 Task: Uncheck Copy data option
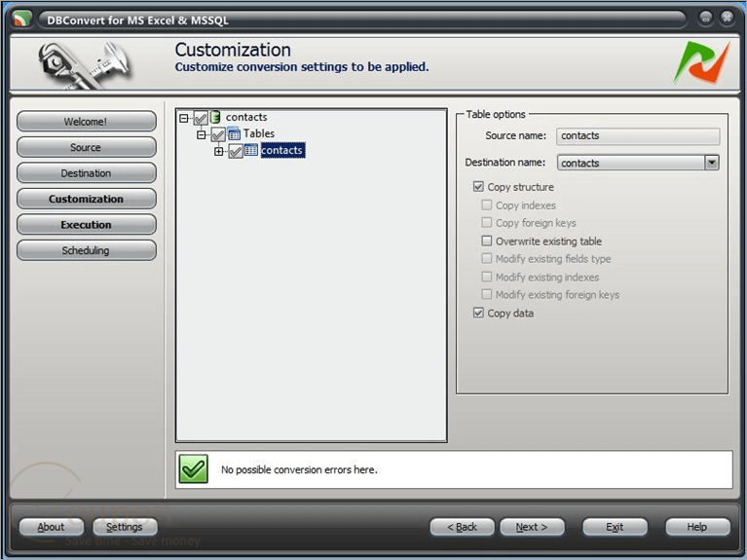478,313
